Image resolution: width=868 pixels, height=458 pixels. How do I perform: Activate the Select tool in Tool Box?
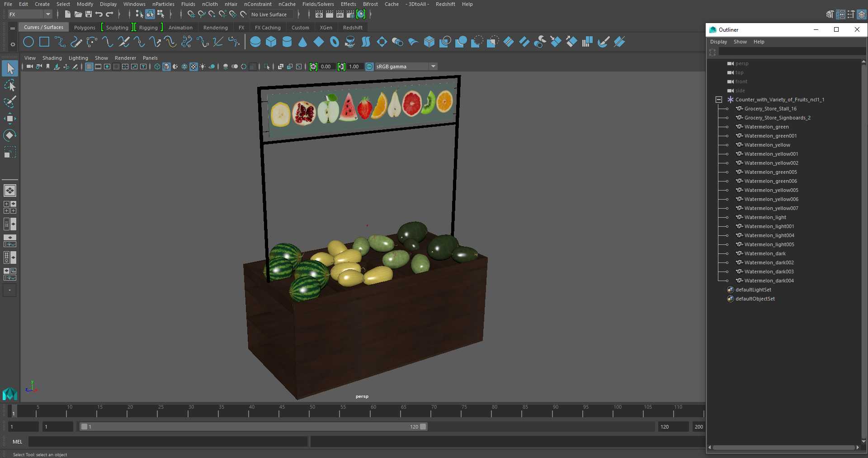pos(9,68)
